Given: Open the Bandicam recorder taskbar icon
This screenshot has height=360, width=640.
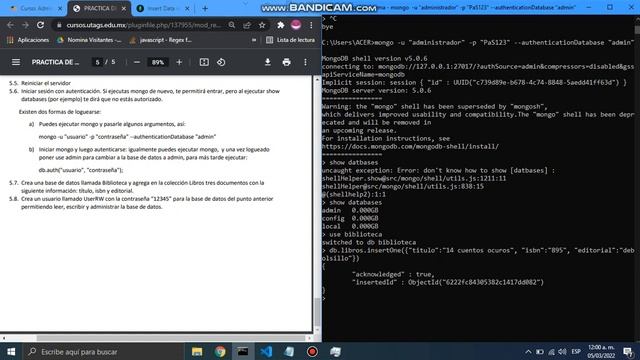Looking at the screenshot, I should click(x=312, y=351).
